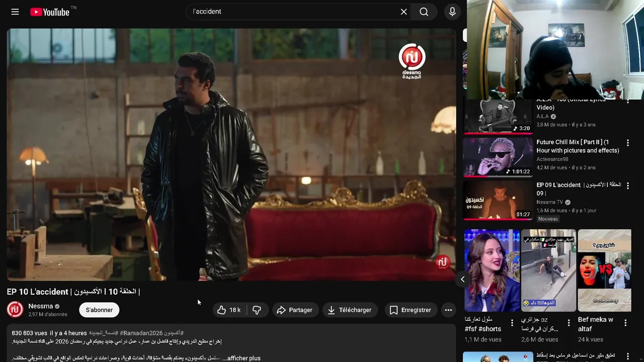Open the Nessma channel avatar
The height and width of the screenshot is (362, 644).
[x=15, y=310]
